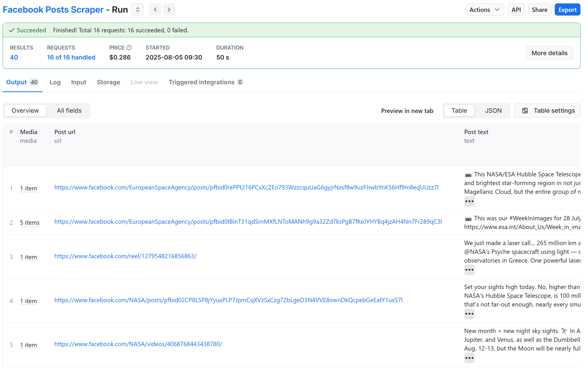Switch output view to JSON
Screen dimensions: 588x368
(x=493, y=111)
